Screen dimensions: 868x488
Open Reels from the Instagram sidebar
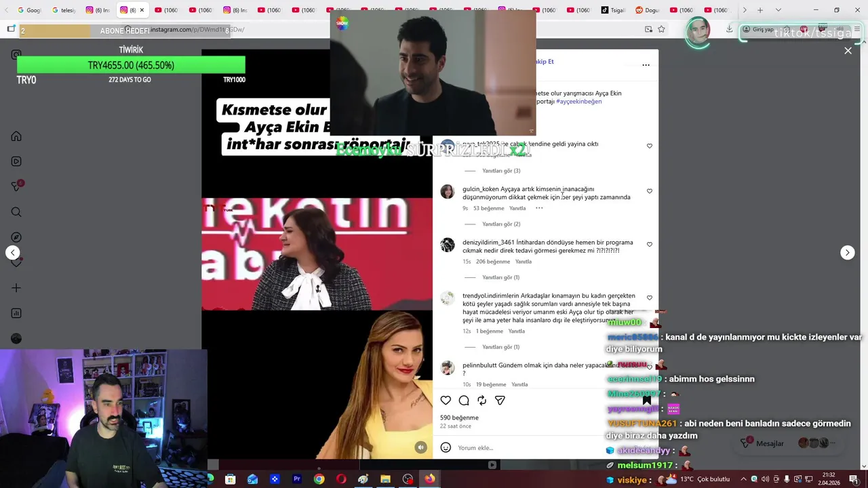(x=16, y=161)
